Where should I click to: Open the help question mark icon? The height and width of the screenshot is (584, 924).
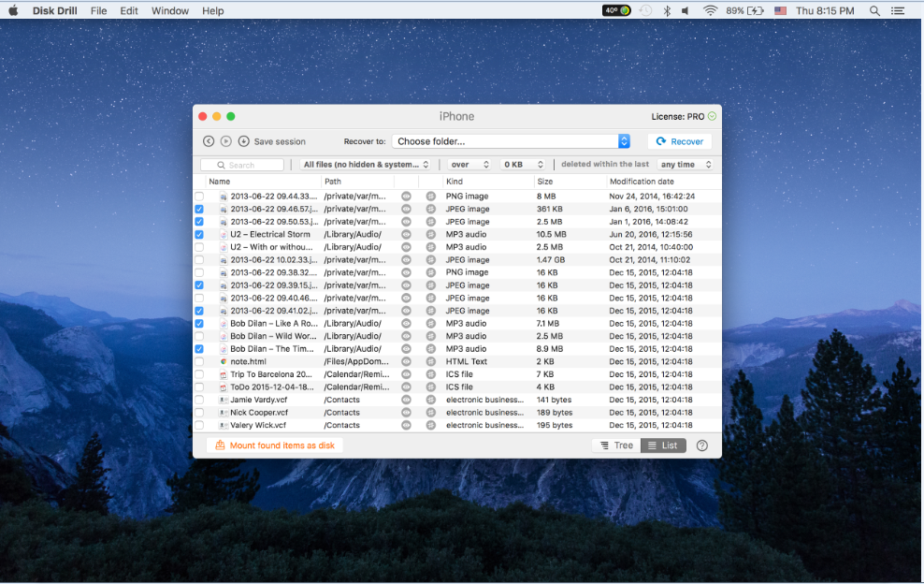point(701,446)
